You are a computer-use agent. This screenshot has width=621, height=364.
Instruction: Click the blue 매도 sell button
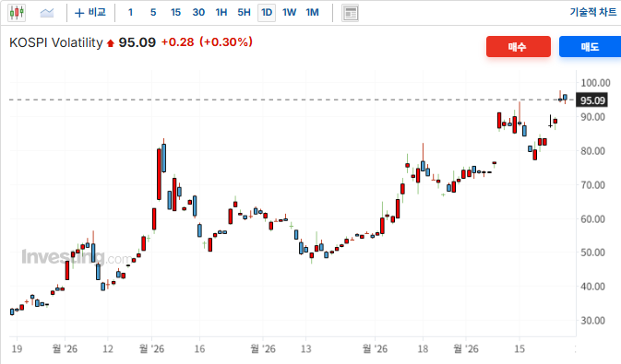point(591,47)
